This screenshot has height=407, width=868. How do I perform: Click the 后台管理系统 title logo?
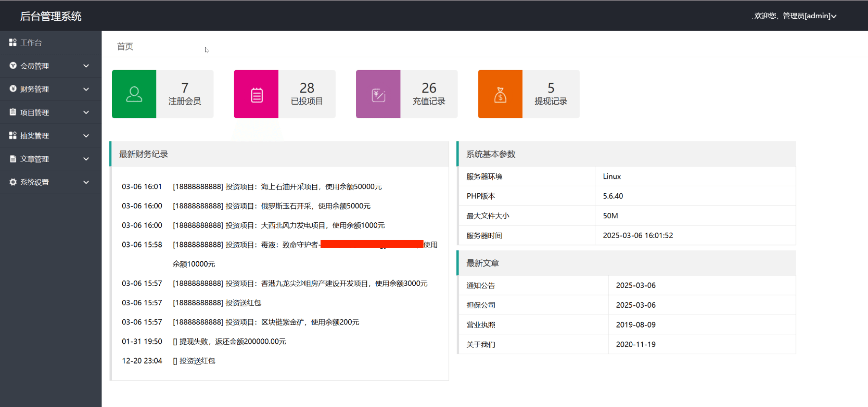(51, 16)
